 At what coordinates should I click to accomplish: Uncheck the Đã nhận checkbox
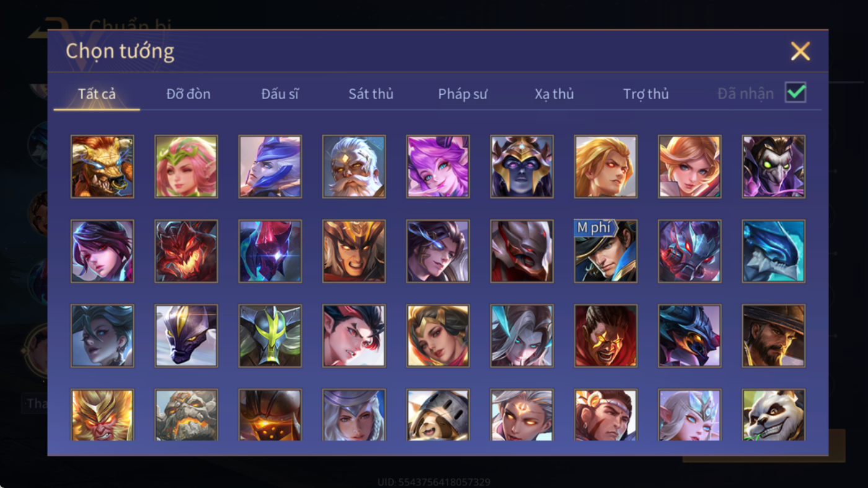click(x=795, y=93)
